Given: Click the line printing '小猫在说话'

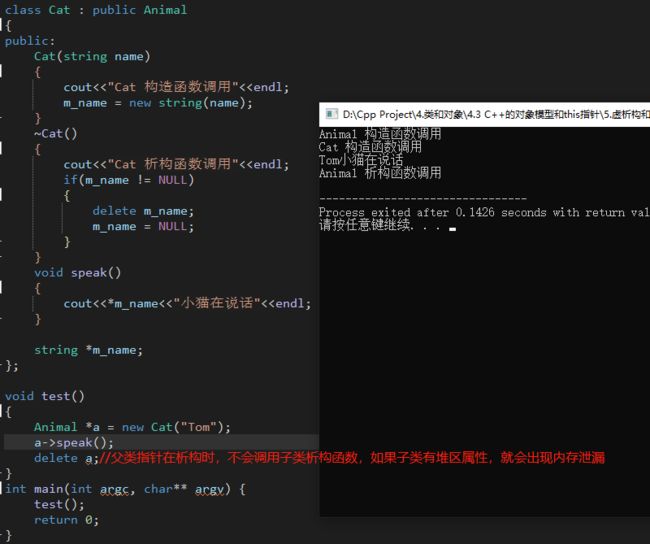Looking at the screenshot, I should click(187, 304).
